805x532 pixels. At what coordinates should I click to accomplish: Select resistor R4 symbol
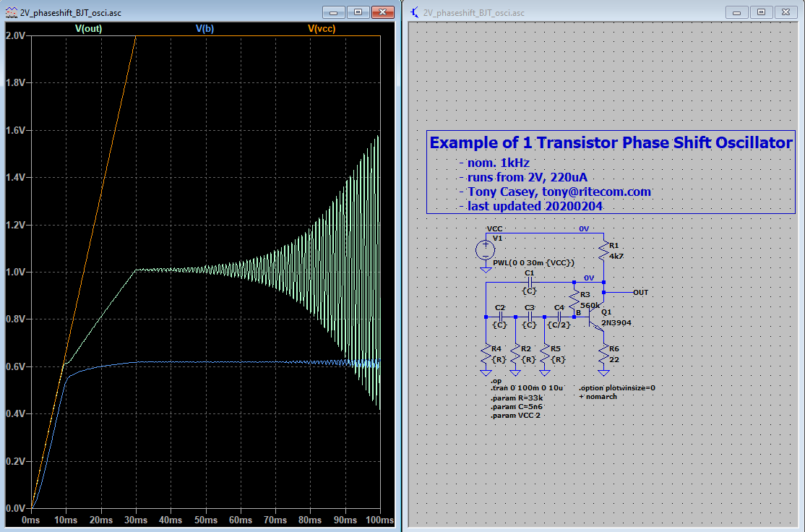point(486,355)
